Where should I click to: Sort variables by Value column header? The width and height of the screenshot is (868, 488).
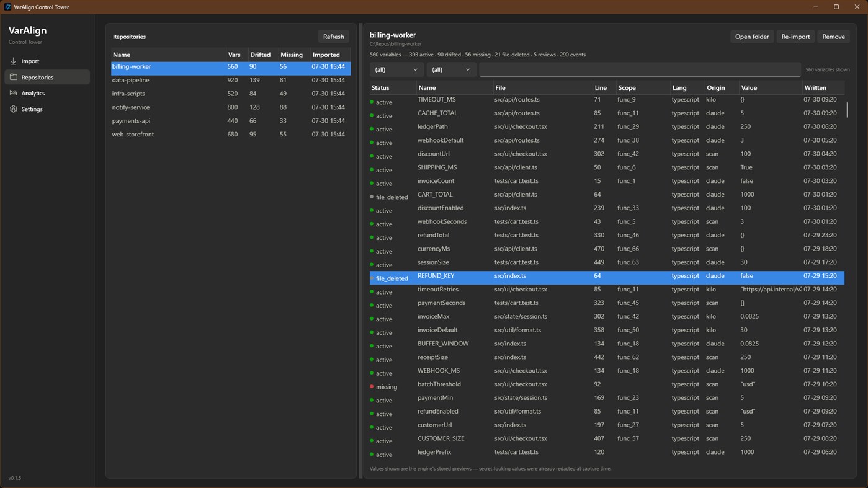(770, 87)
